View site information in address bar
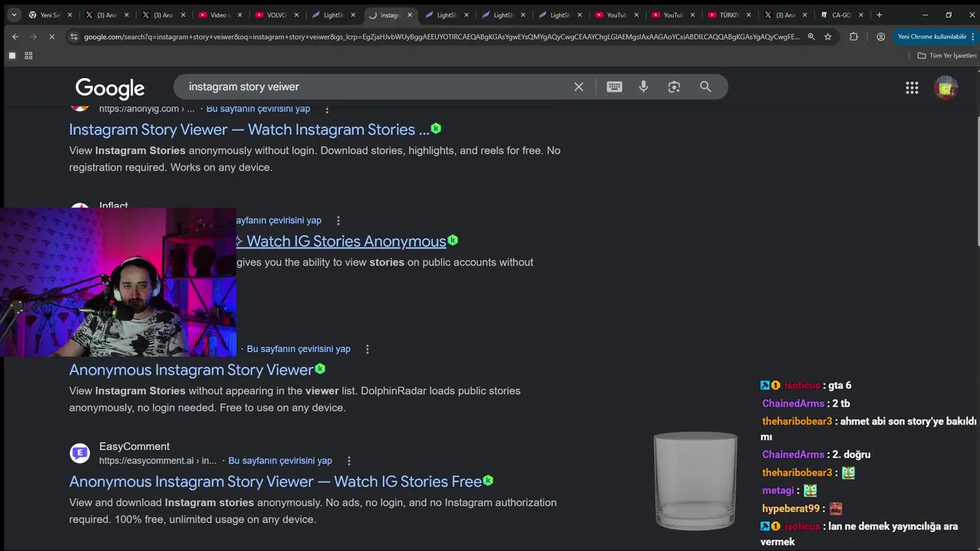This screenshot has height=551, width=980. [x=73, y=37]
